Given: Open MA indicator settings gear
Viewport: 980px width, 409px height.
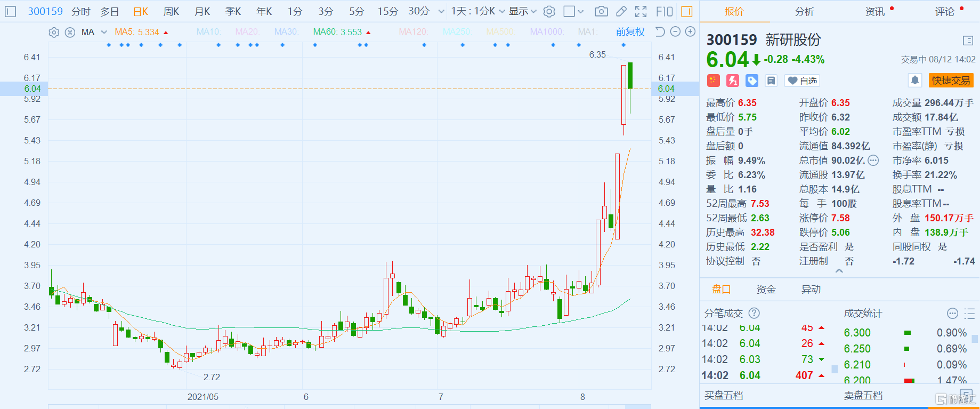Looking at the screenshot, I should pos(54,32).
